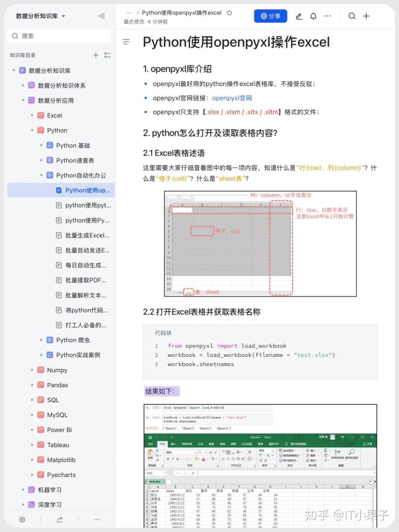The height and width of the screenshot is (532, 399).
Task: Click the 搜索 search input field
Action: pyautogui.click(x=59, y=36)
